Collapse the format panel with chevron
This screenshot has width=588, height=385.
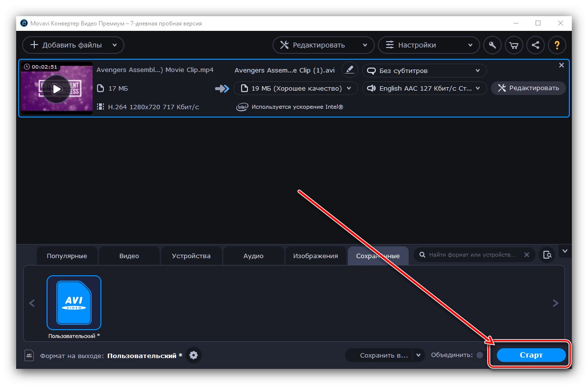pyautogui.click(x=565, y=251)
